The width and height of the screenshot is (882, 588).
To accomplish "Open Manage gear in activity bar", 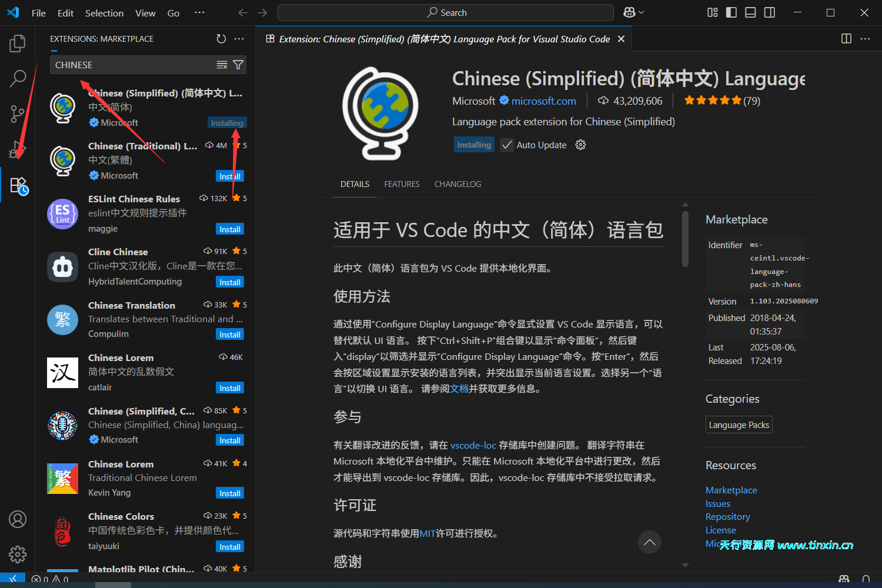I will (18, 554).
